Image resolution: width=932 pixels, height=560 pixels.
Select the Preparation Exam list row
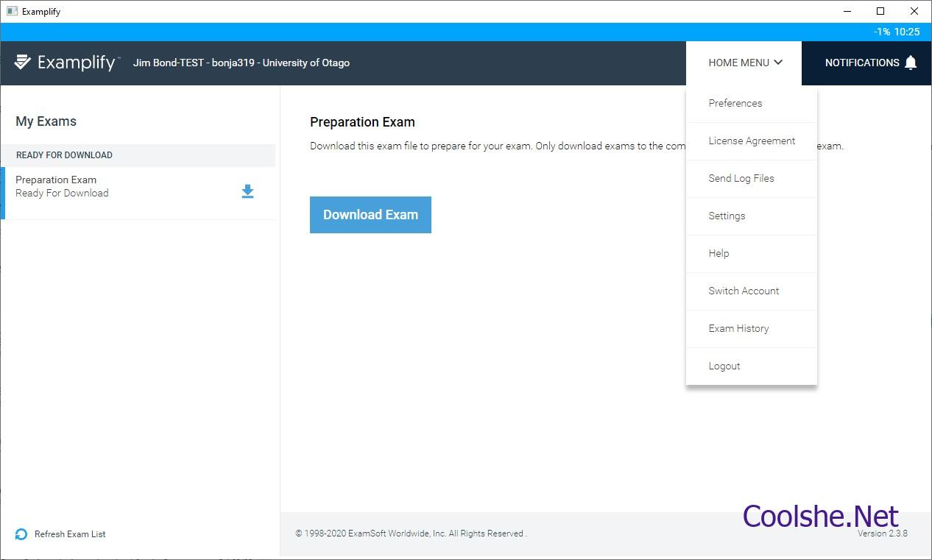click(x=138, y=193)
